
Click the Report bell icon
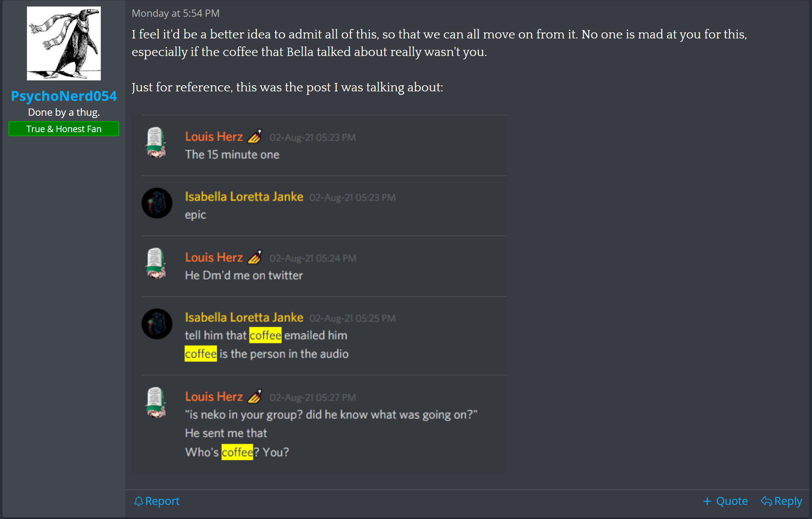[139, 501]
